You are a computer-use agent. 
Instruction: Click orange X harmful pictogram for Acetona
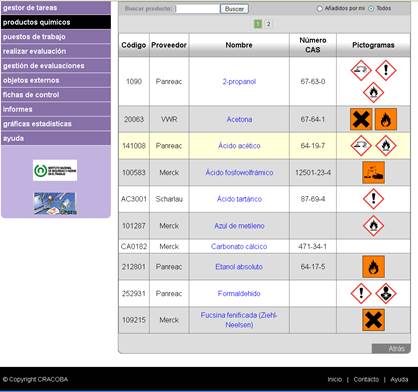point(361,119)
